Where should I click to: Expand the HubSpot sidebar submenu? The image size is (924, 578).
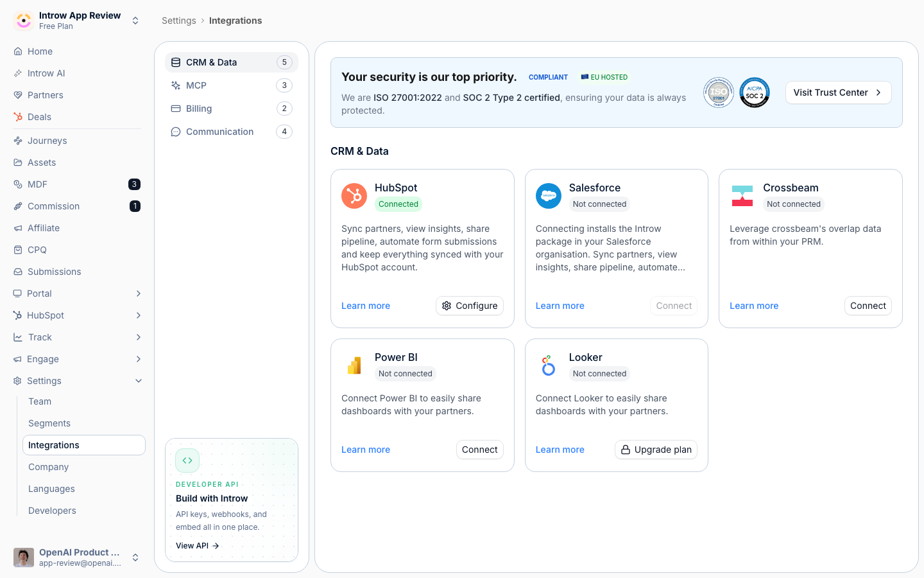click(139, 315)
